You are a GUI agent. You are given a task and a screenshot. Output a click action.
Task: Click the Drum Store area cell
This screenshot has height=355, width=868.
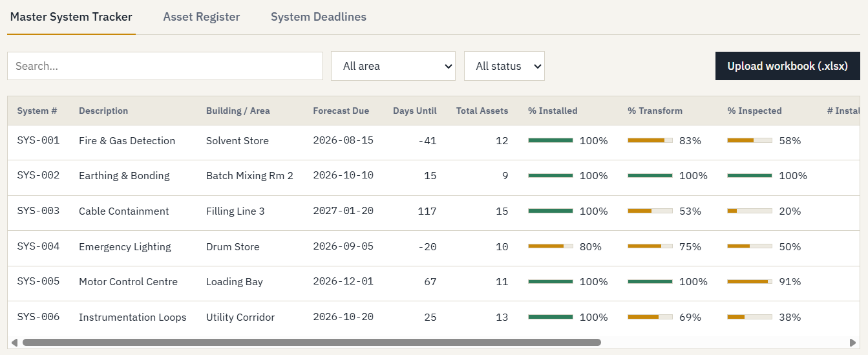pos(233,246)
